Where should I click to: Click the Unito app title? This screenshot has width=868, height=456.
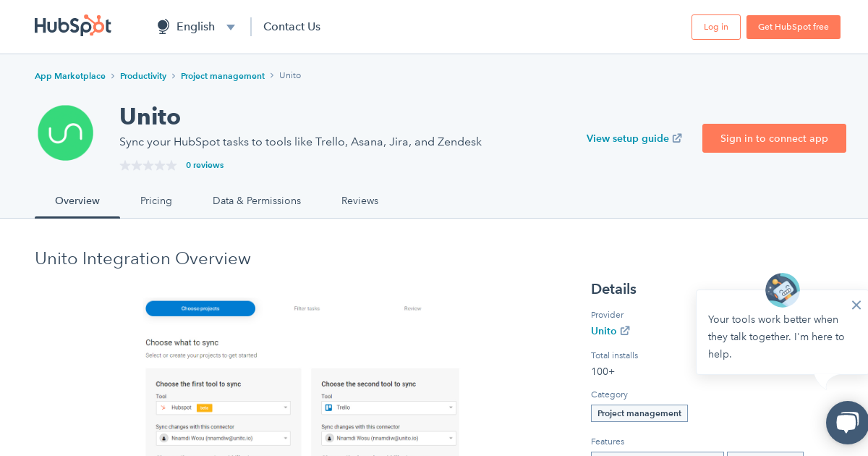tap(150, 117)
